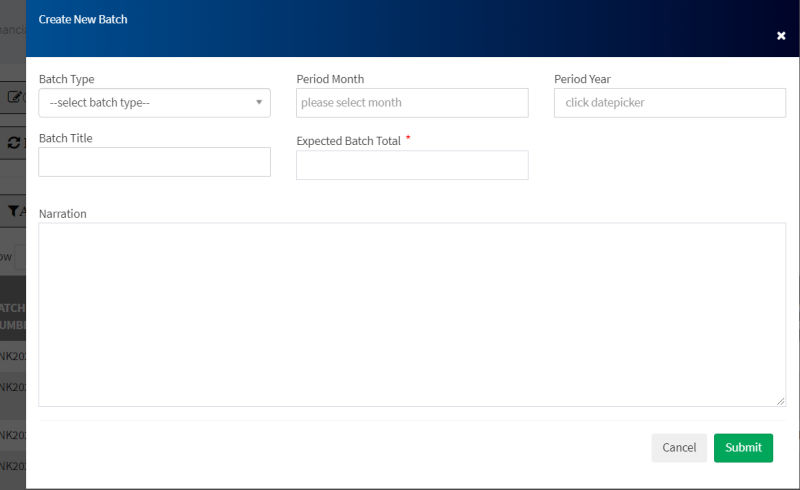Click the filter funnel icon at left
This screenshot has height=490, width=800.
point(14,211)
